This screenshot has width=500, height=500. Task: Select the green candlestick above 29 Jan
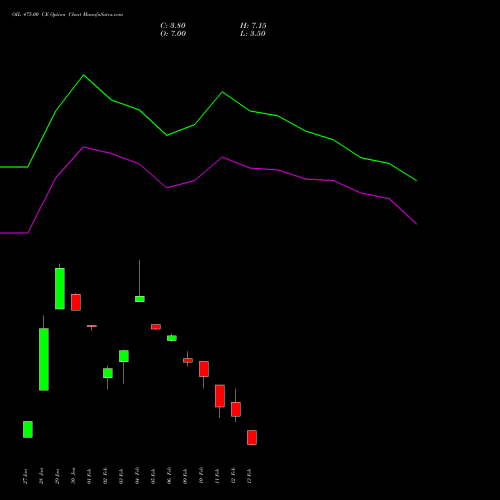click(60, 288)
